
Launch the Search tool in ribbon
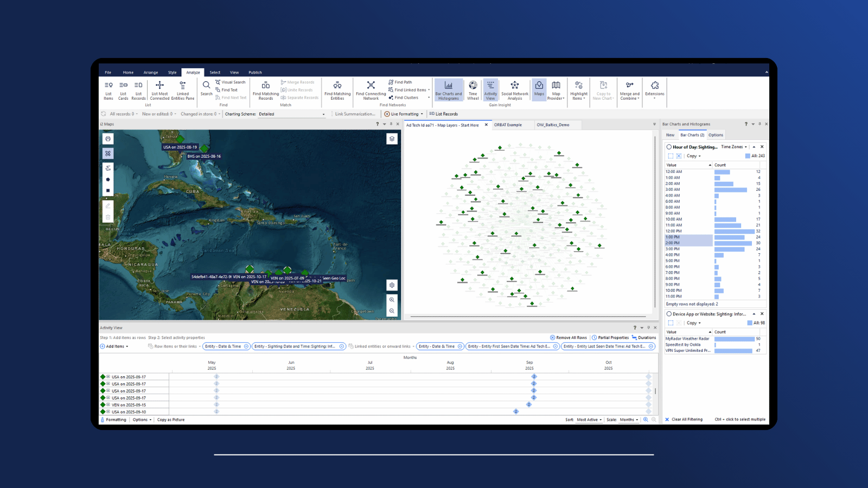(206, 89)
